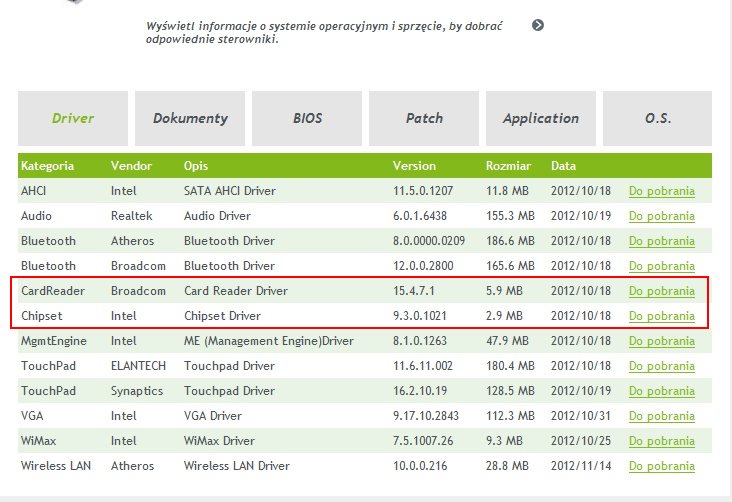Click the Wireless LAN category cell
Screen dimensions: 732x502
pyautogui.click(x=56, y=466)
